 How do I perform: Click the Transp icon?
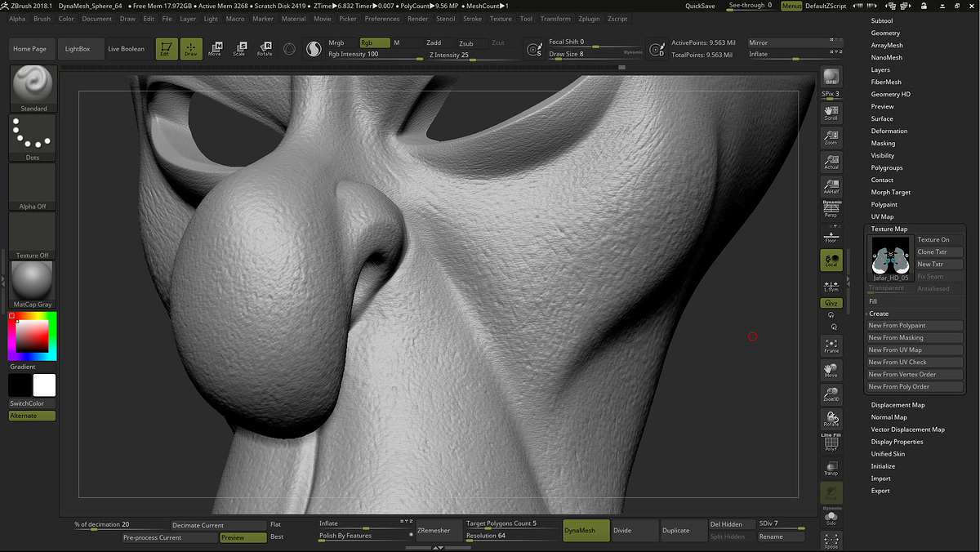click(831, 468)
